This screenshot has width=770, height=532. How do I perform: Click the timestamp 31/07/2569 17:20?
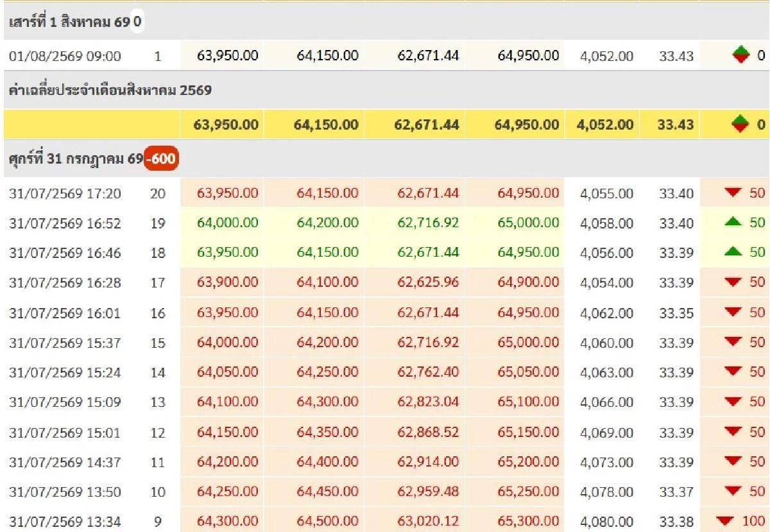point(65,193)
